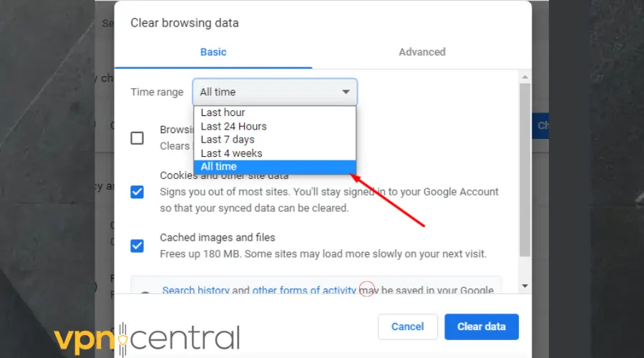Cancel the Clear browsing data dialog
The height and width of the screenshot is (358, 644).
pyautogui.click(x=408, y=326)
